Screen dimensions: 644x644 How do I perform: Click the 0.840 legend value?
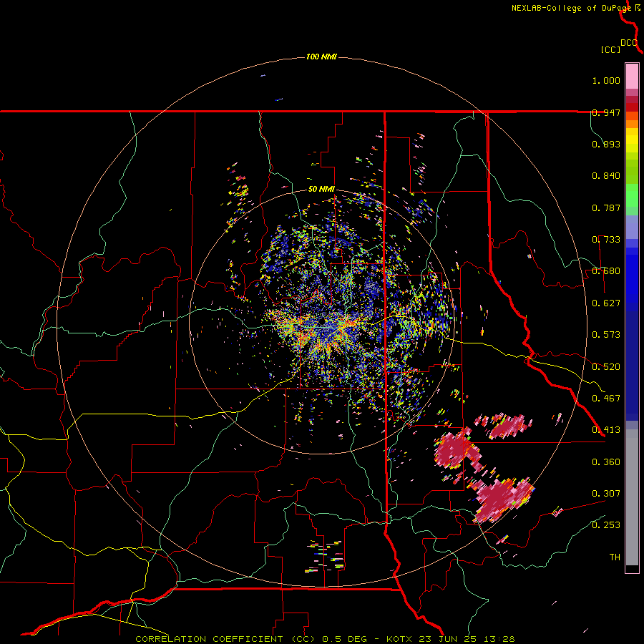pos(606,176)
